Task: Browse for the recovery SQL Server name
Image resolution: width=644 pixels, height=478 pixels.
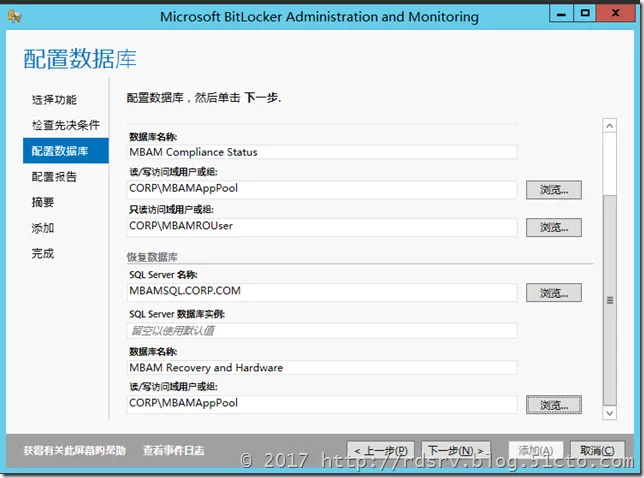Action: [554, 292]
